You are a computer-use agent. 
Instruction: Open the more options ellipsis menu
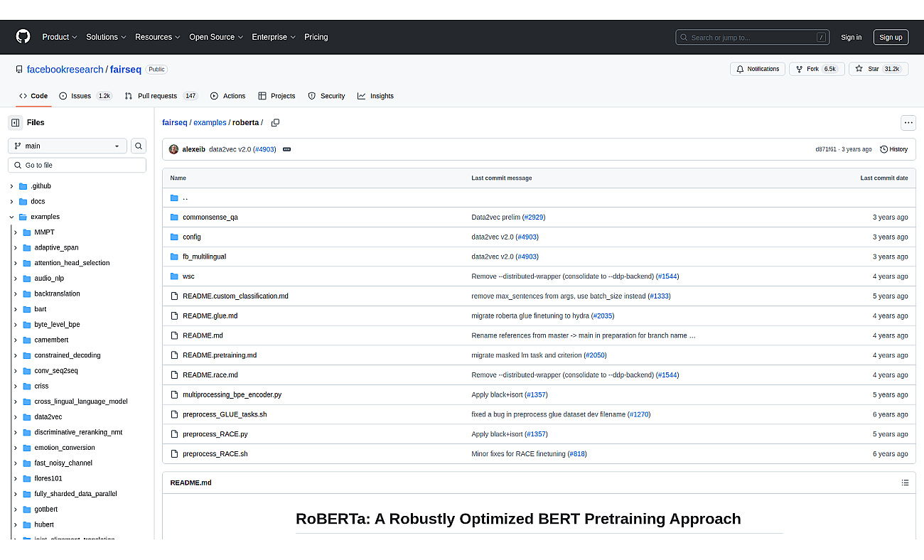click(908, 122)
